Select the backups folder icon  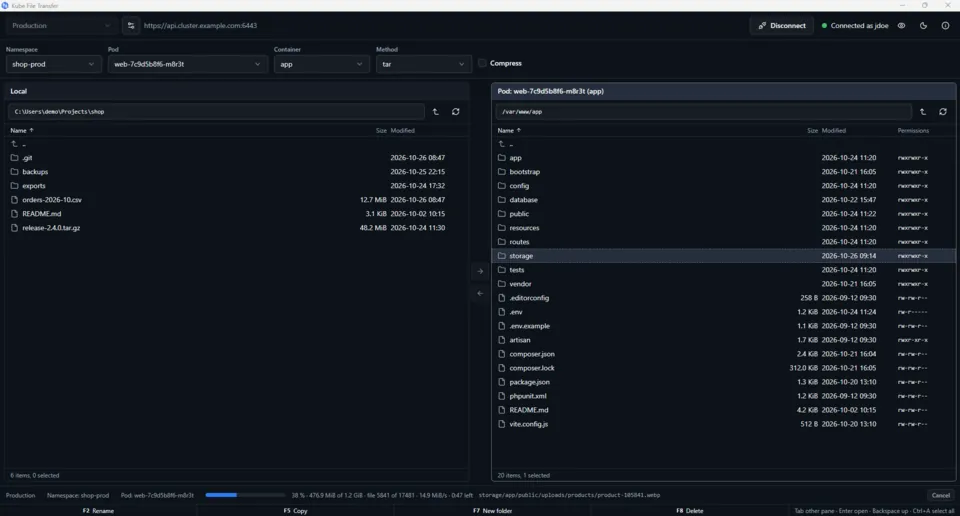(14, 172)
